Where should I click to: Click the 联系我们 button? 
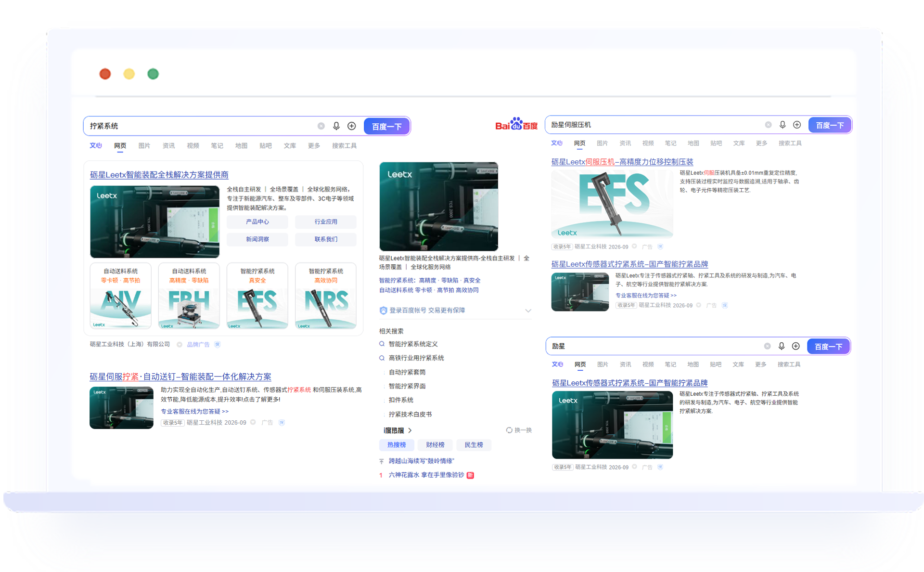point(326,239)
